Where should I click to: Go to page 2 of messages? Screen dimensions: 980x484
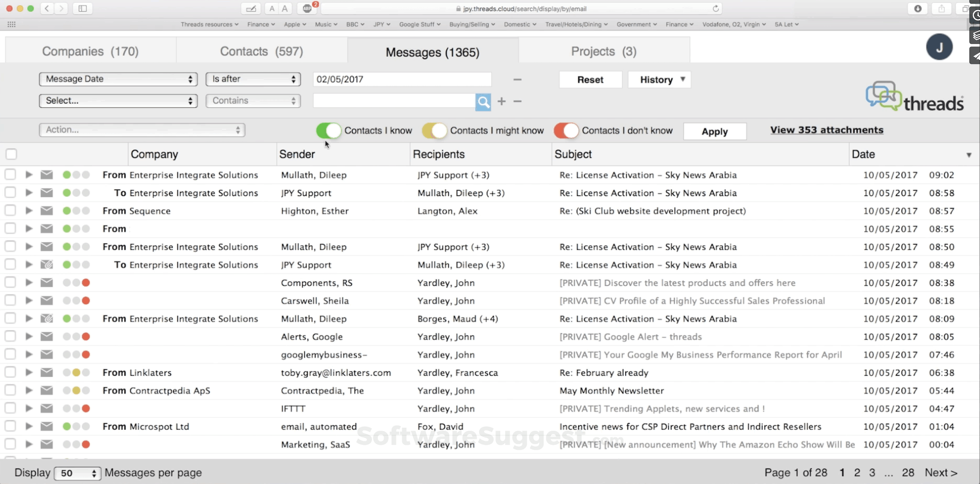(857, 472)
